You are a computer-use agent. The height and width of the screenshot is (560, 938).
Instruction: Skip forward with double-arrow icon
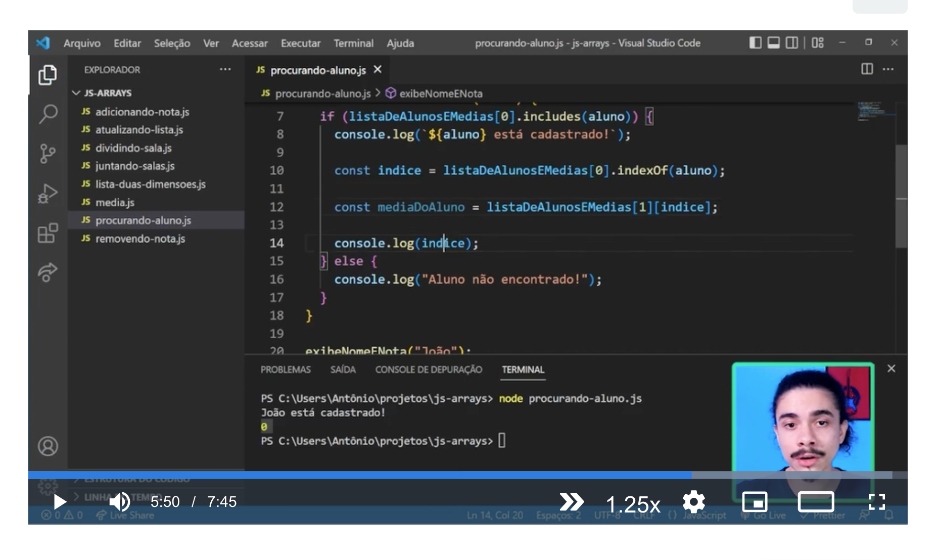click(x=572, y=502)
